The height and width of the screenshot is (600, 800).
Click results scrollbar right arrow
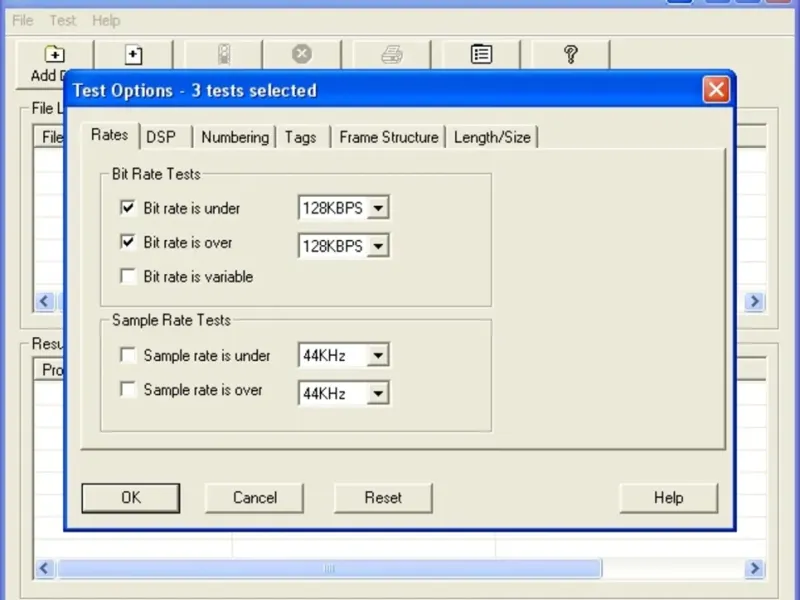coord(755,568)
